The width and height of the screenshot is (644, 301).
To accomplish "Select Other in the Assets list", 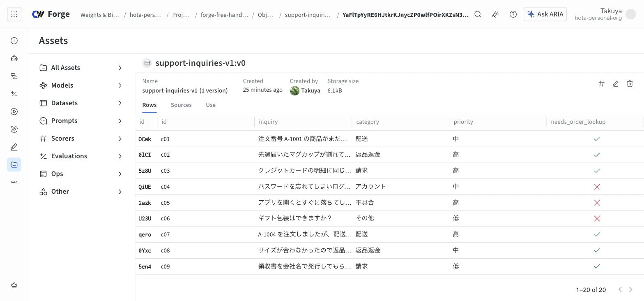I will click(x=81, y=192).
